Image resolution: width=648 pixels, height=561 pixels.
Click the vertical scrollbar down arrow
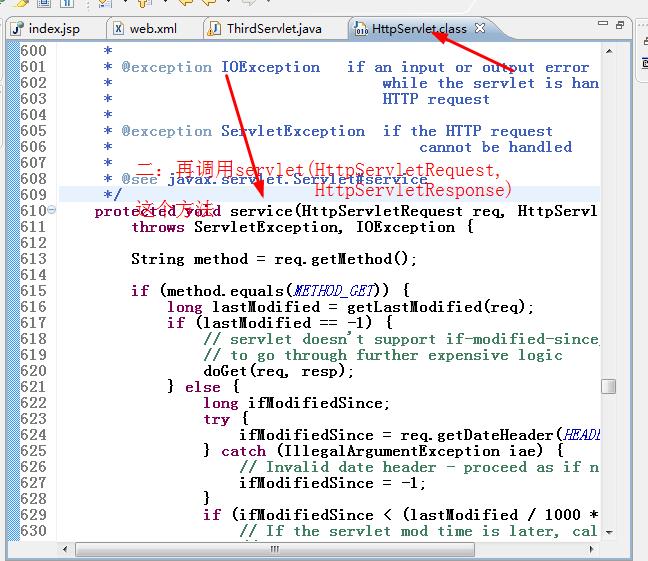pyautogui.click(x=609, y=532)
